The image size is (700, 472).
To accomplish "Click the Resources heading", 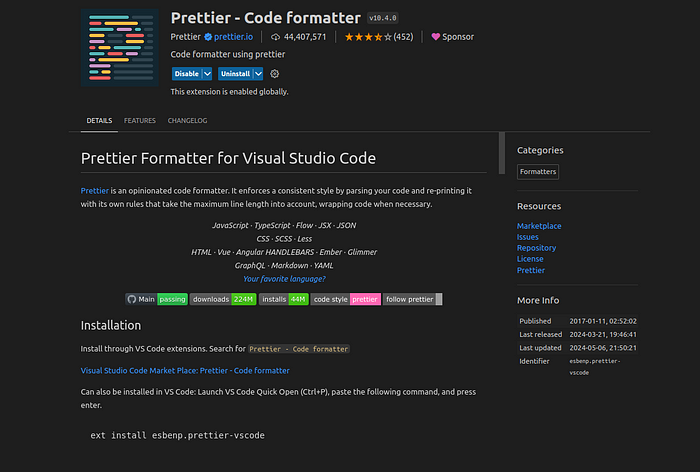I will 539,206.
